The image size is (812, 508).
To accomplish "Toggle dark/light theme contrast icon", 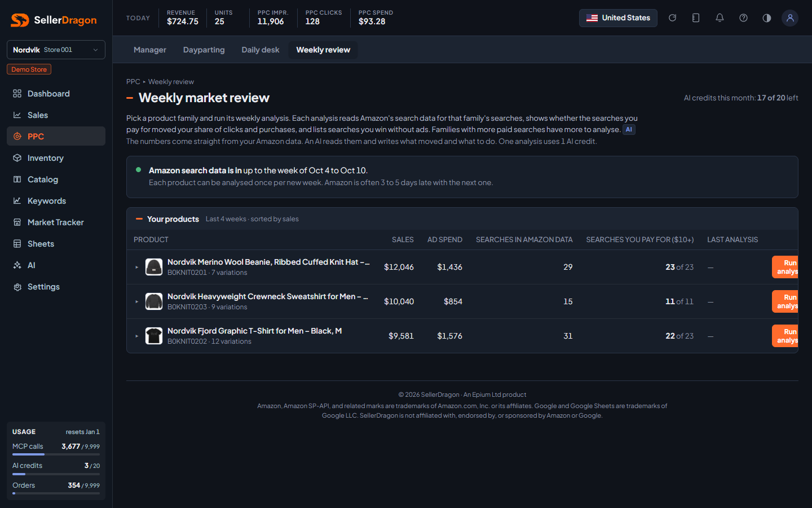I will 767,18.
